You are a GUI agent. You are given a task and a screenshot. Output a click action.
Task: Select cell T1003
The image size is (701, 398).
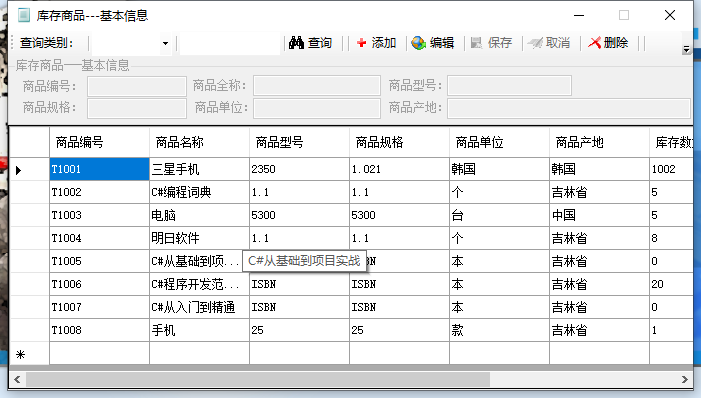click(x=99, y=215)
